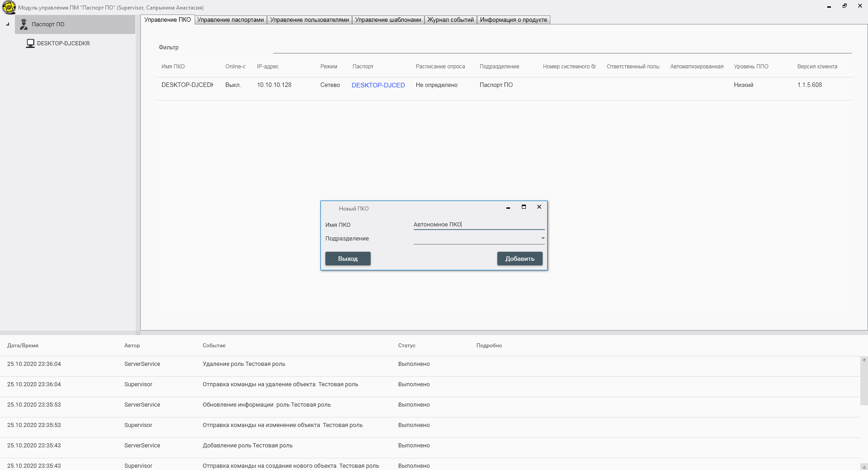
Task: Click the Автор log column header
Action: [132, 345]
